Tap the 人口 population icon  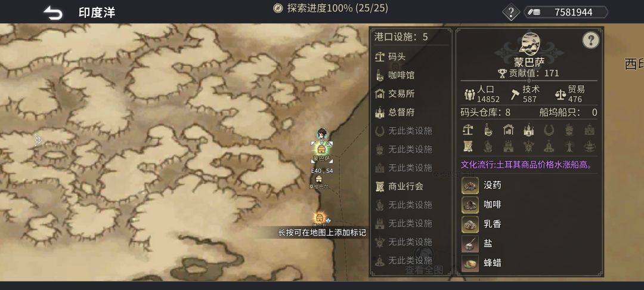point(469,94)
